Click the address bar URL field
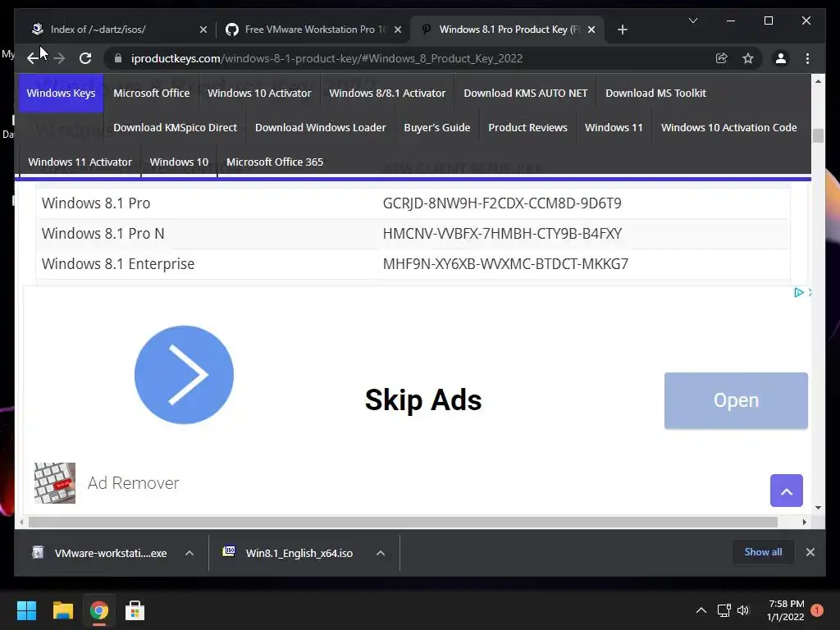The image size is (840, 630). [x=326, y=58]
